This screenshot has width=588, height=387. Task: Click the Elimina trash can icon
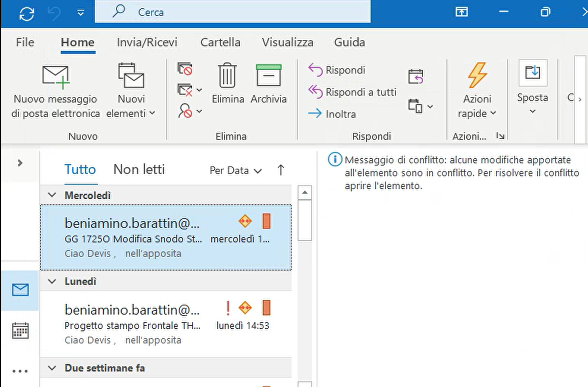[227, 76]
